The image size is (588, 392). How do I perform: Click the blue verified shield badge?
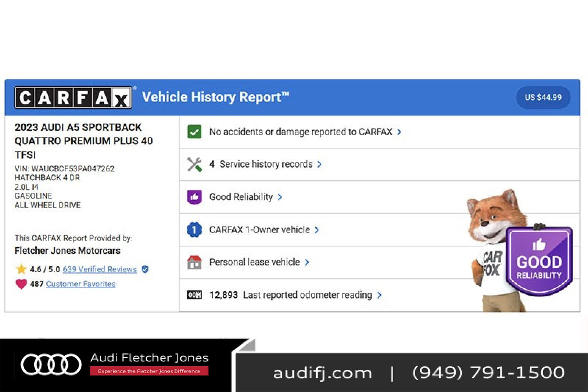(x=145, y=269)
